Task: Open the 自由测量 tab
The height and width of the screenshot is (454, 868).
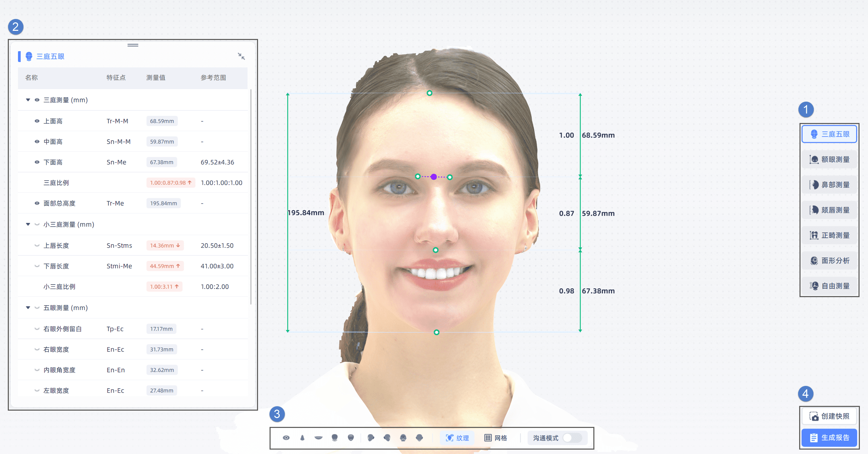Action: pos(829,286)
